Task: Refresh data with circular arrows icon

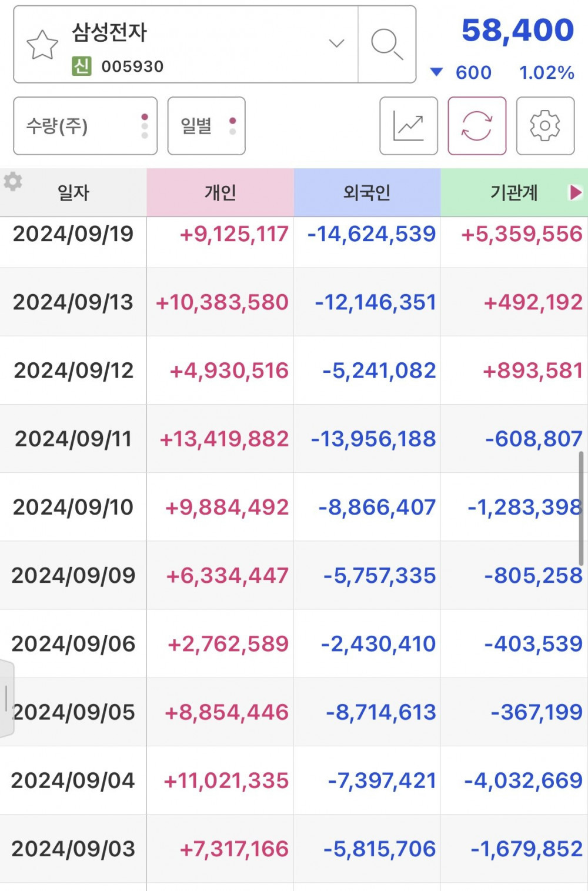Action: (x=477, y=126)
